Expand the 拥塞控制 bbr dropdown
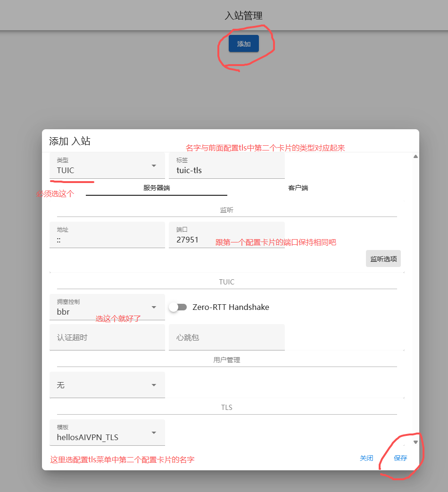Screen dimensions: 448x492 pyautogui.click(x=107, y=307)
